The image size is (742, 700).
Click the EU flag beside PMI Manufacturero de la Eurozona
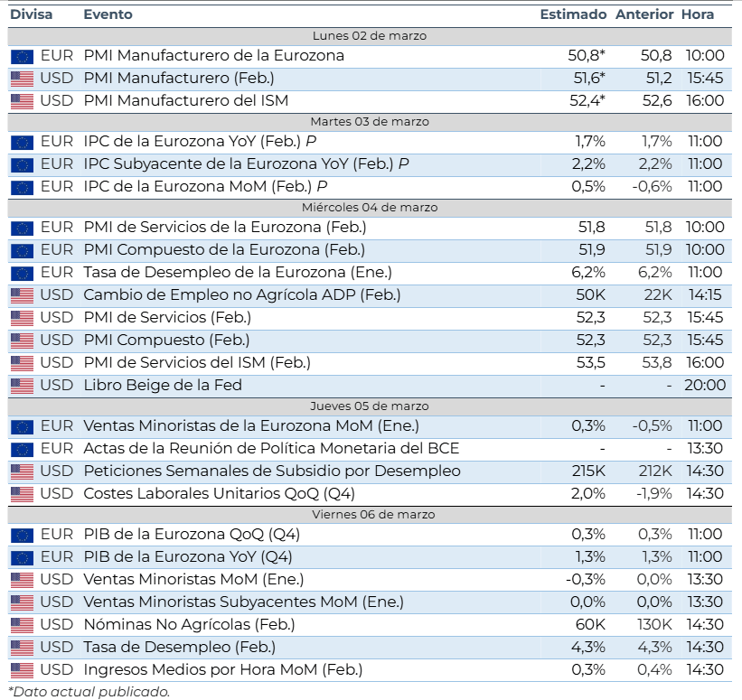coord(23,57)
